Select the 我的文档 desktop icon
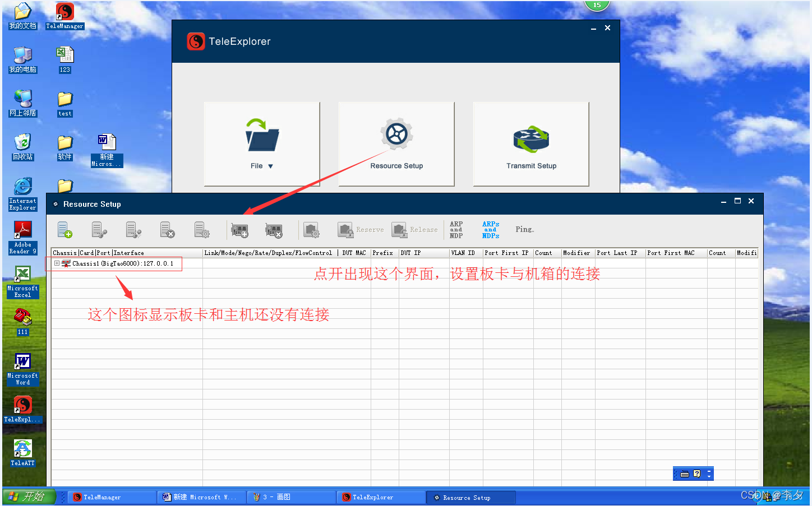 [x=23, y=16]
